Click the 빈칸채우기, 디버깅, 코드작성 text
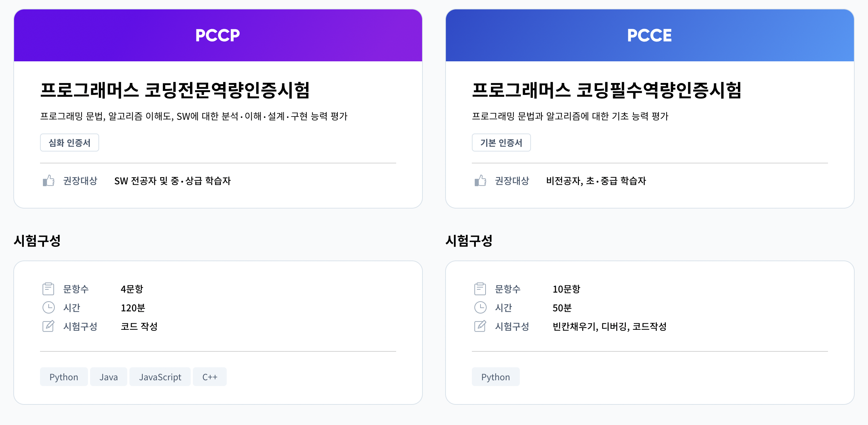 coord(610,327)
